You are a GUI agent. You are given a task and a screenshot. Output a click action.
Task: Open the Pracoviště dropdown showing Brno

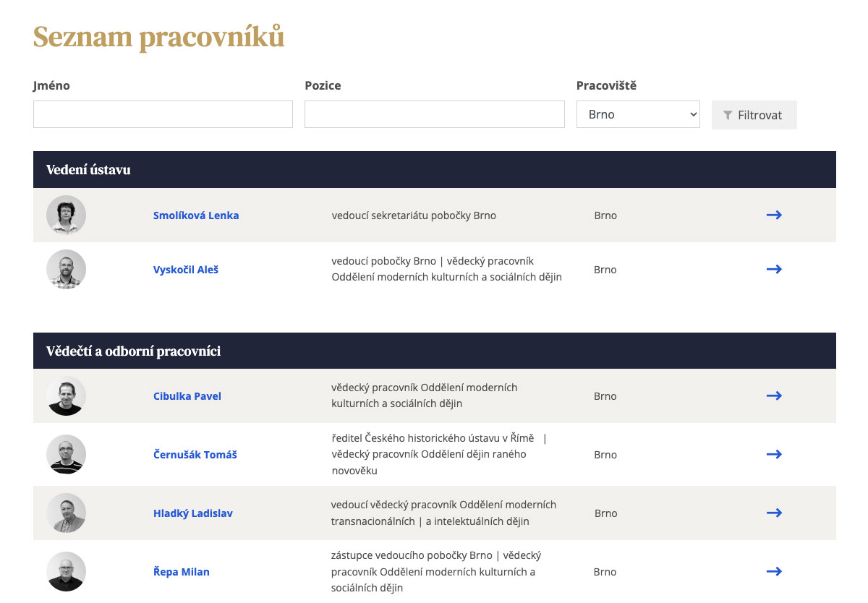pos(637,114)
